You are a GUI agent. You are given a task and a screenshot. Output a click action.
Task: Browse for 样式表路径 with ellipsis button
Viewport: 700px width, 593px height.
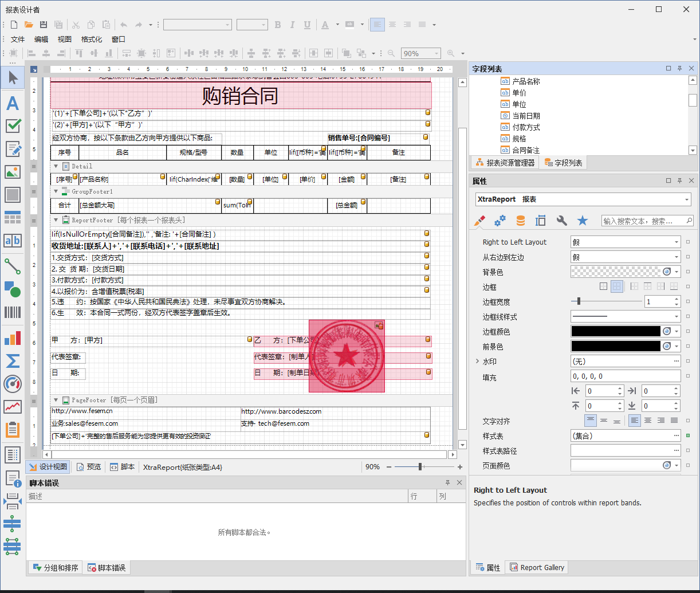[677, 451]
